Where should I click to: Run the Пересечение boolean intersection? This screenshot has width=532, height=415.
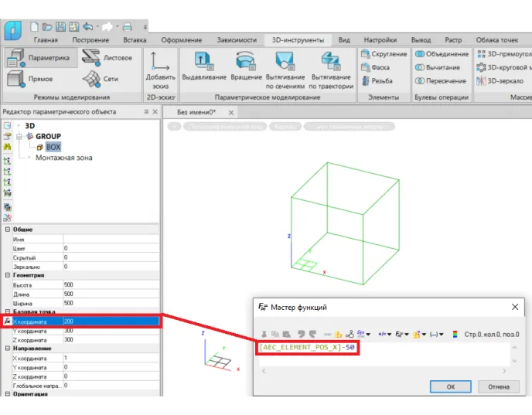coord(441,81)
